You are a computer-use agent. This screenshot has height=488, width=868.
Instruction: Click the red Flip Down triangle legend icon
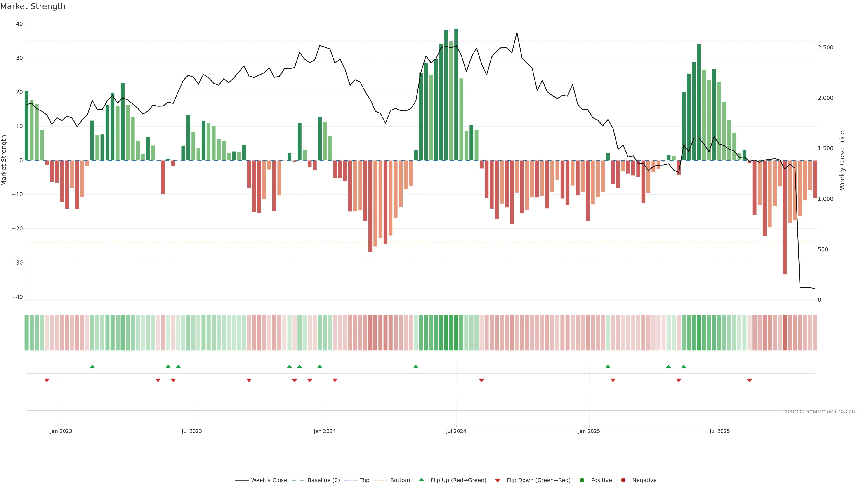click(x=498, y=480)
